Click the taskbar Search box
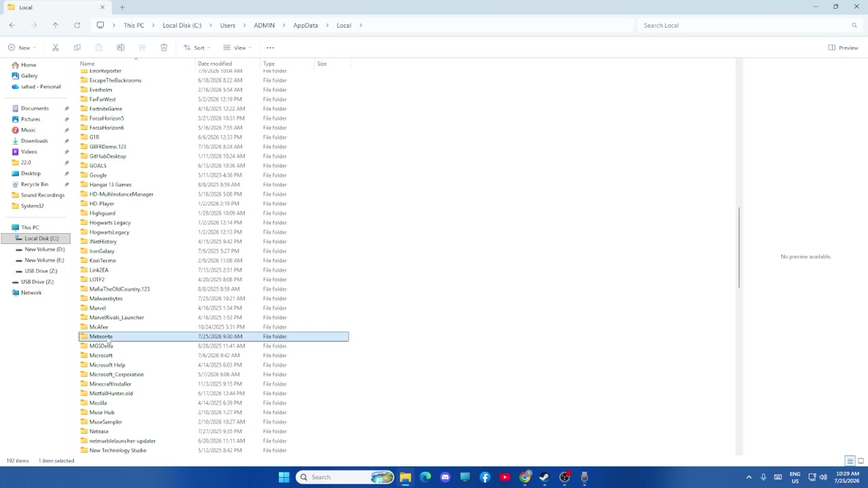868x488 pixels. point(345,477)
